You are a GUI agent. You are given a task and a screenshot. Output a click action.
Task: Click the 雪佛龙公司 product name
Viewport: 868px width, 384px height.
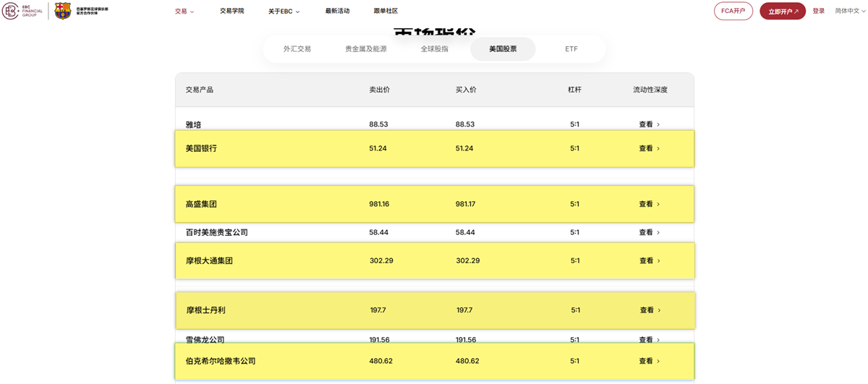tap(205, 340)
